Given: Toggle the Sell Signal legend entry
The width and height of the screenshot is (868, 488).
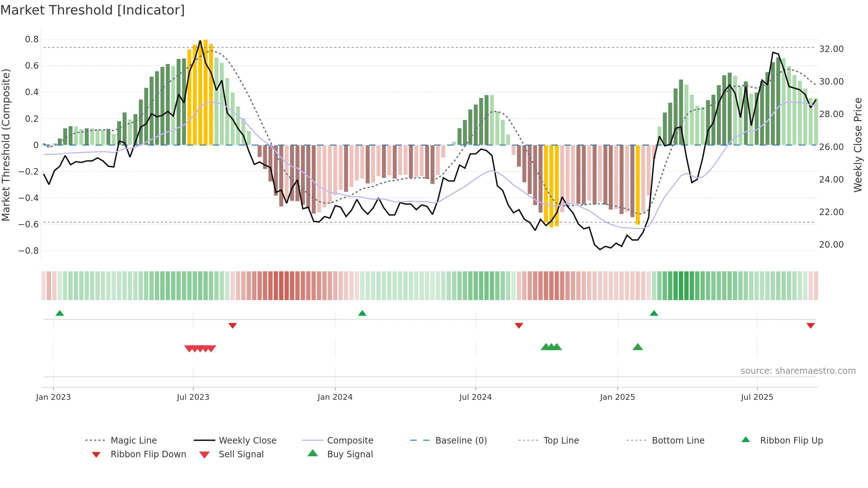Looking at the screenshot, I should [231, 454].
